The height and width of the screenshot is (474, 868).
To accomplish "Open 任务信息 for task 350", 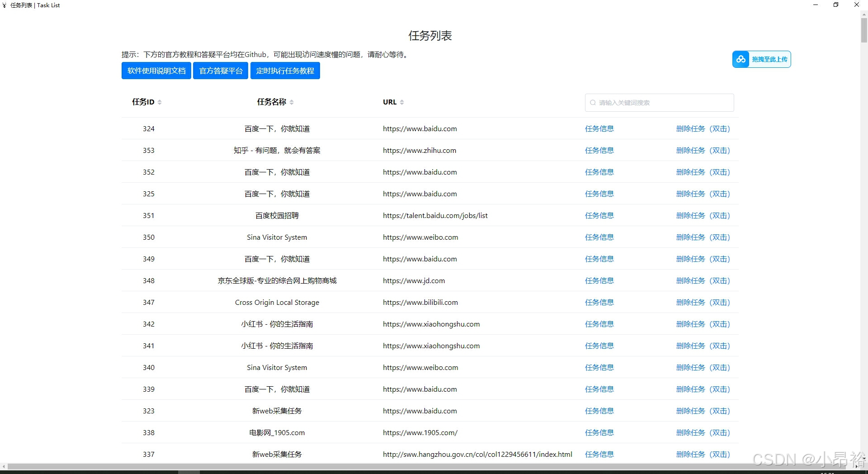I will coord(599,237).
